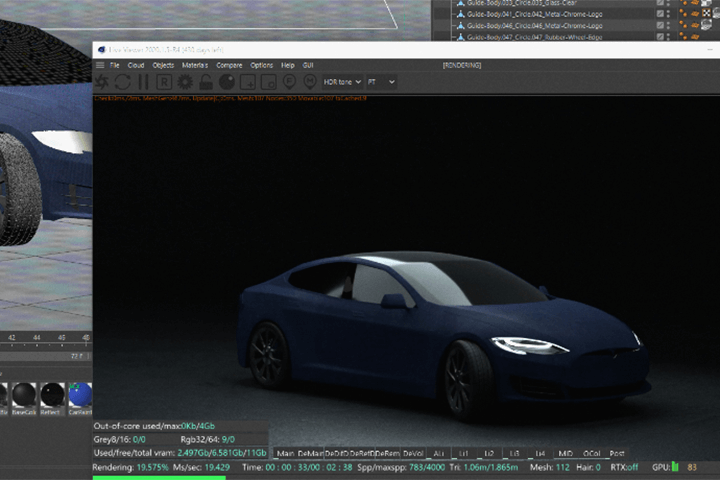Toggle the clay mode sphere icon
This screenshot has height=480, width=720.
pyautogui.click(x=228, y=81)
